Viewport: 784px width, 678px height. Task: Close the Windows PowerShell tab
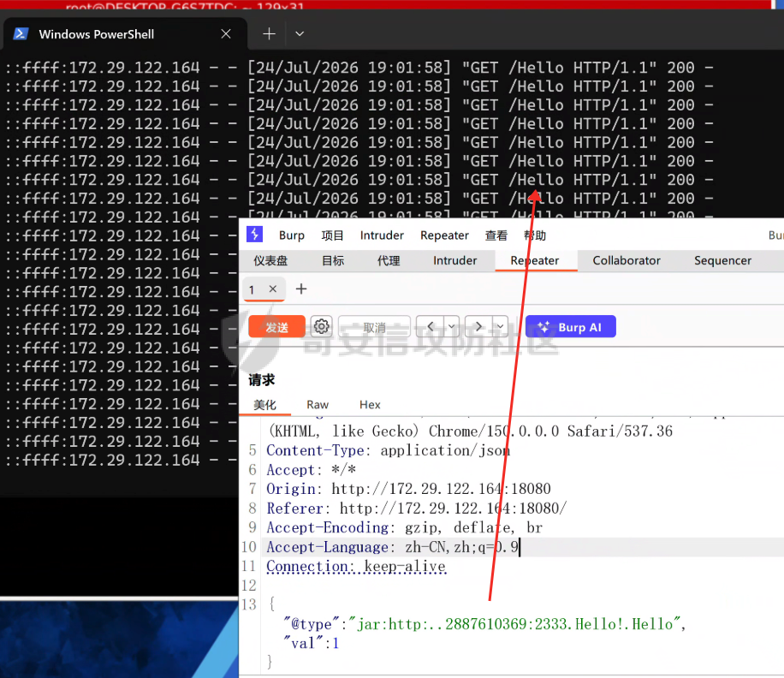point(226,34)
